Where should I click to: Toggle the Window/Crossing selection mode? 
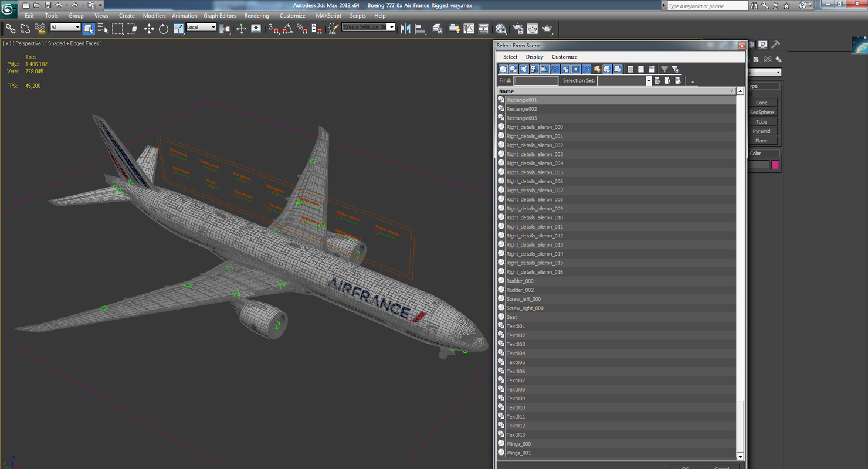tap(132, 28)
